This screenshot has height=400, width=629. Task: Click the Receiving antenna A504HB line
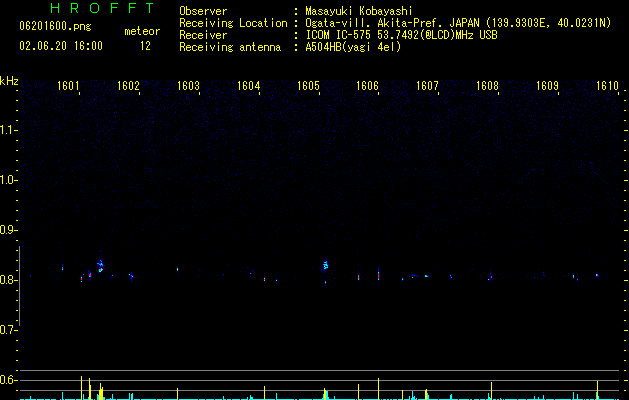click(290, 47)
